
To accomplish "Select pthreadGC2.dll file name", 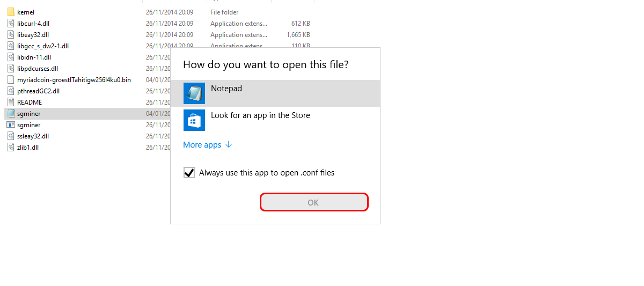I will point(38,91).
